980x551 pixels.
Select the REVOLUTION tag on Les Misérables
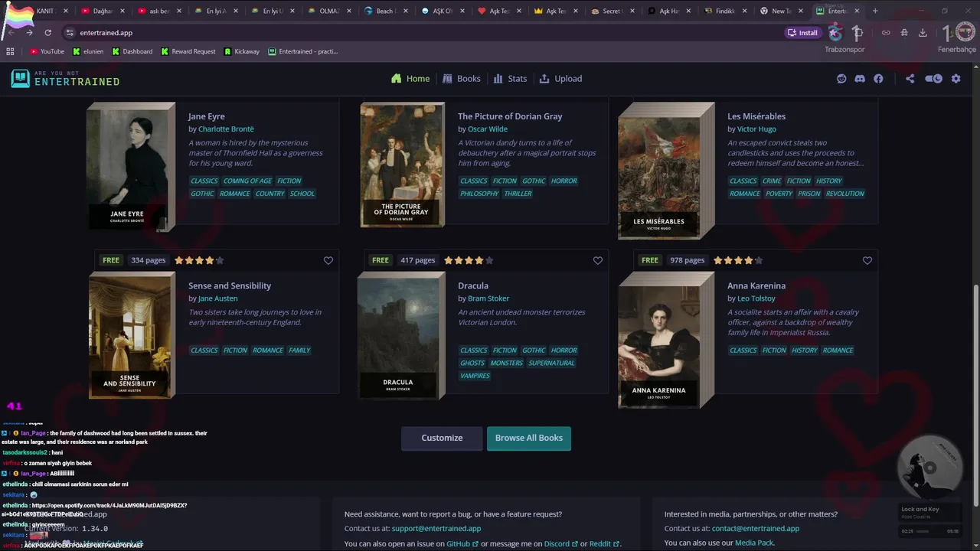(x=844, y=194)
